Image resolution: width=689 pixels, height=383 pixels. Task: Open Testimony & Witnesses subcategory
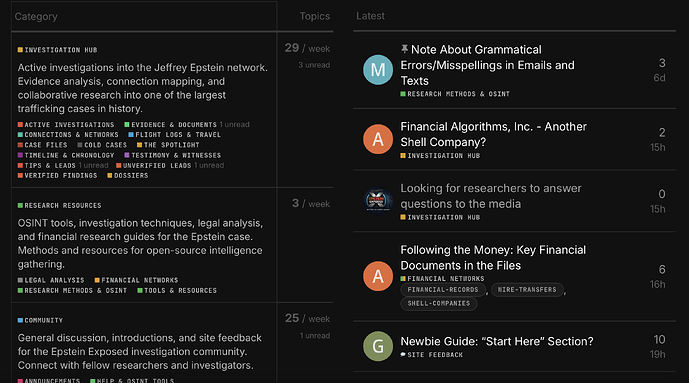173,155
